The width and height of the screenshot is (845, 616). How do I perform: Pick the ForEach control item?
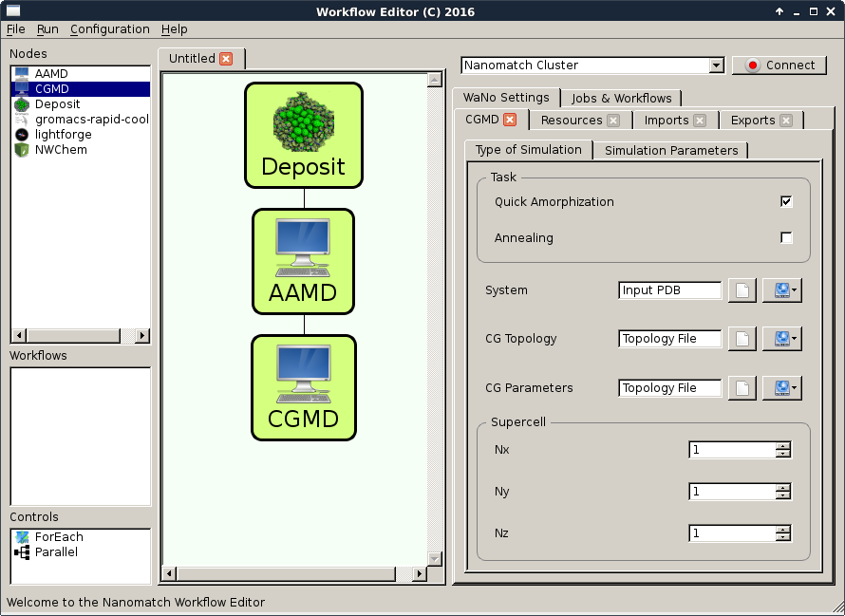click(x=59, y=537)
